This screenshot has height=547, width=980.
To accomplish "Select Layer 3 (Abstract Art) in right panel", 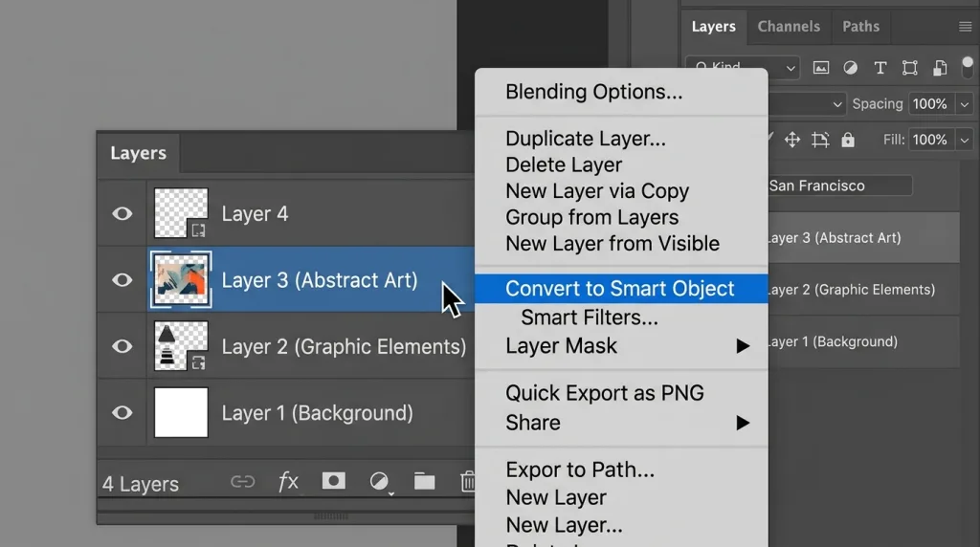I will coord(864,238).
